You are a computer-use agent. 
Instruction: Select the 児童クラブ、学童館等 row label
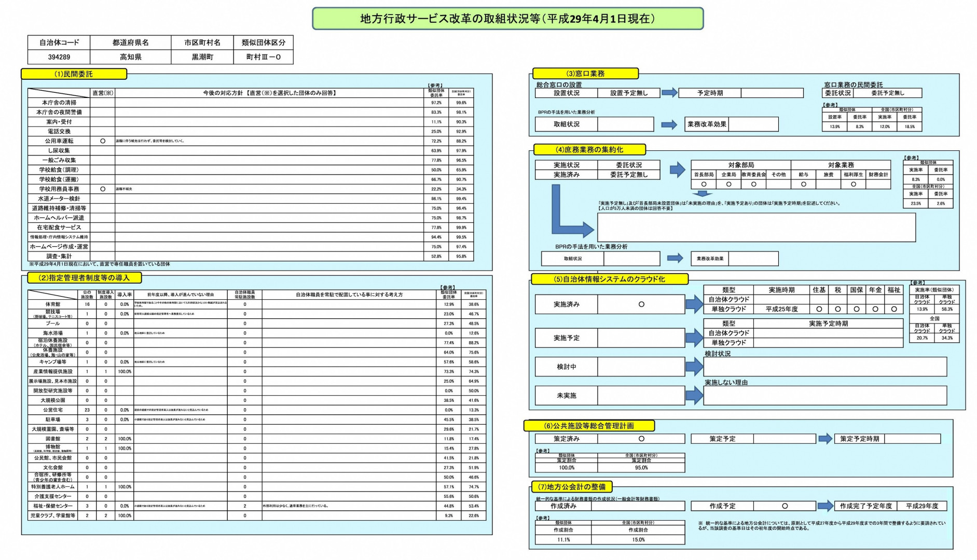pos(53,516)
